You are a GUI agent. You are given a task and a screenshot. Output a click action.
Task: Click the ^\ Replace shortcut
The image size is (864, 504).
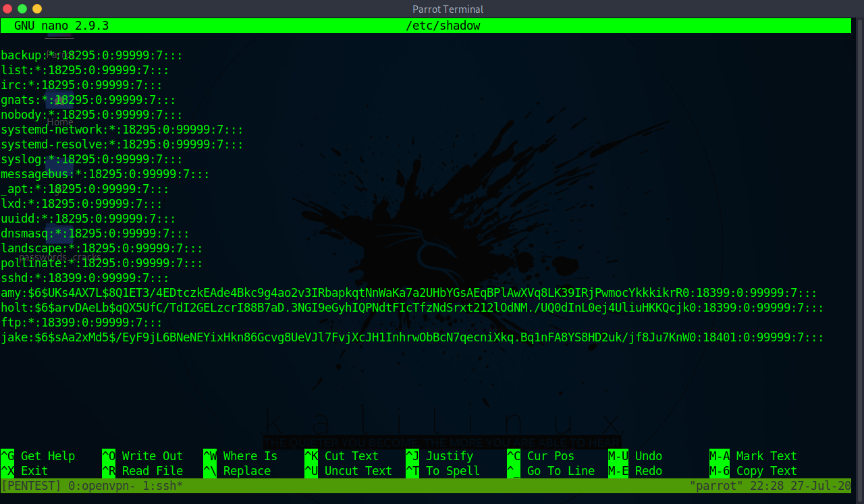237,471
